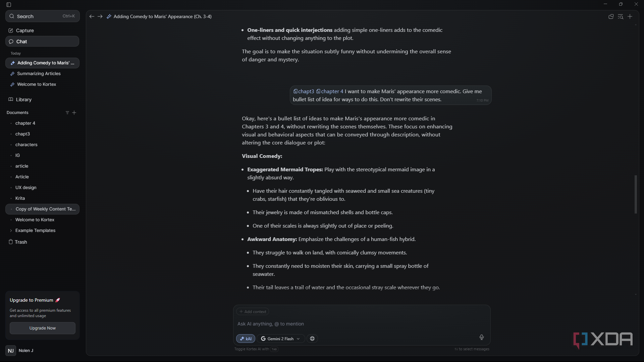Click the Add context button

coord(253,312)
